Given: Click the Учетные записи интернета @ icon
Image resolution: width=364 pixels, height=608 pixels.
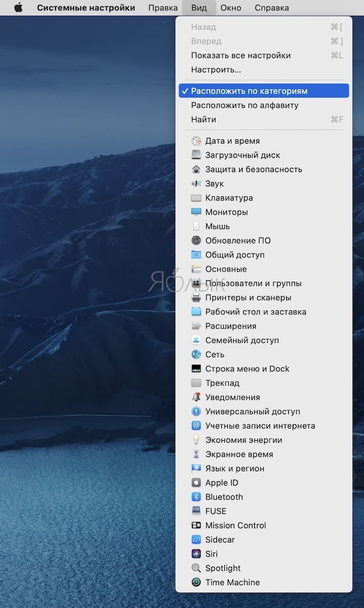Looking at the screenshot, I should pos(196,426).
